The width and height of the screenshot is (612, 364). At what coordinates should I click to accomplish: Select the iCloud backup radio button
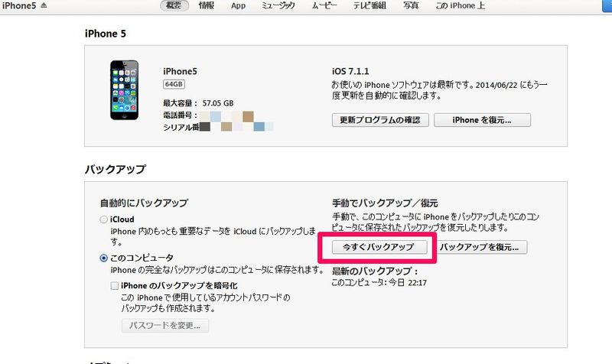103,219
